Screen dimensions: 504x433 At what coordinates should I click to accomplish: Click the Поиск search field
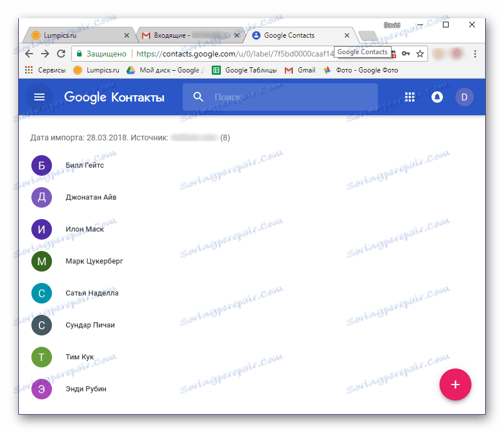click(x=280, y=97)
